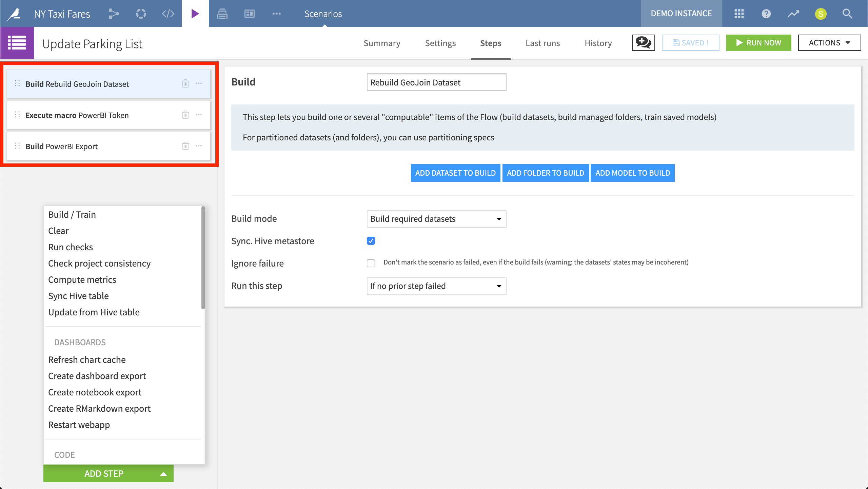Choose Create RMarkdown export step
The width and height of the screenshot is (868, 489).
coord(99,408)
